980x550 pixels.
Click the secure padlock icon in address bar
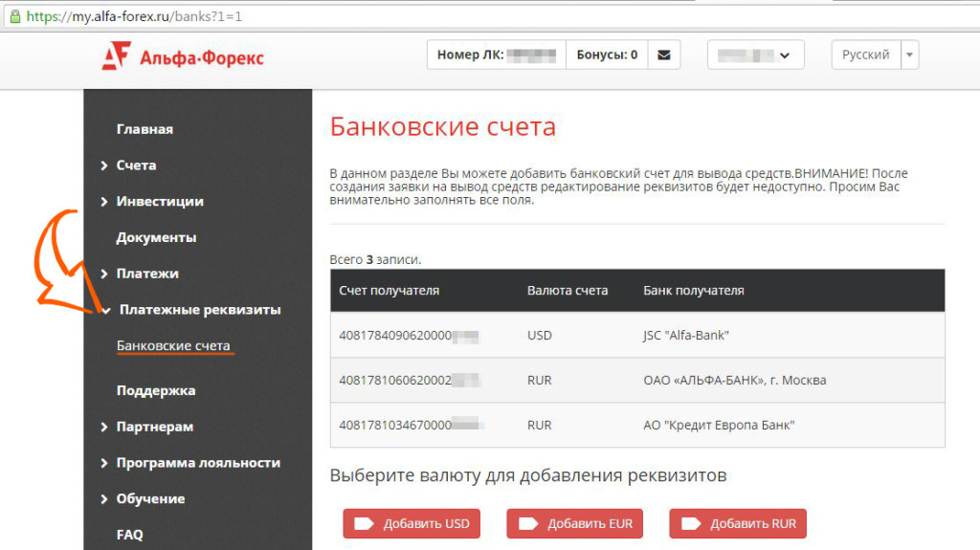click(x=15, y=16)
